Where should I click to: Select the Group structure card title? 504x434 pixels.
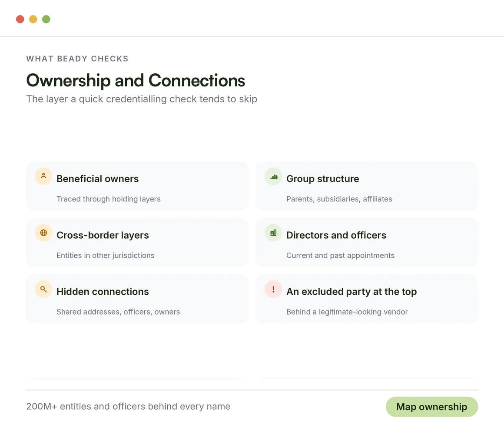[x=322, y=179]
